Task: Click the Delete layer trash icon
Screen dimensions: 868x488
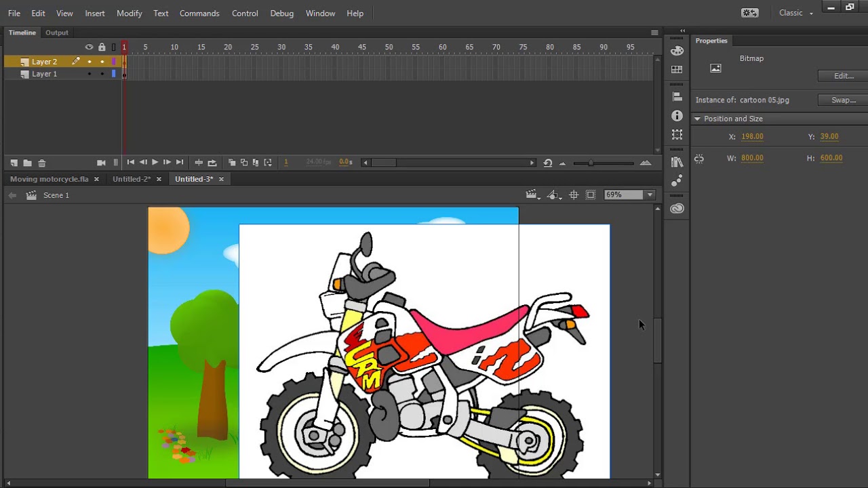Action: pyautogui.click(x=41, y=163)
